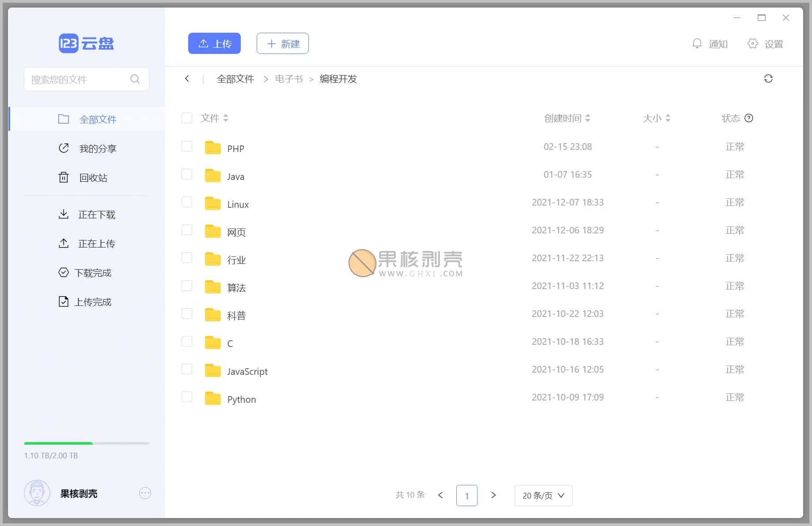This screenshot has width=812, height=526.
Task: Click the refresh file list icon
Action: coord(768,79)
